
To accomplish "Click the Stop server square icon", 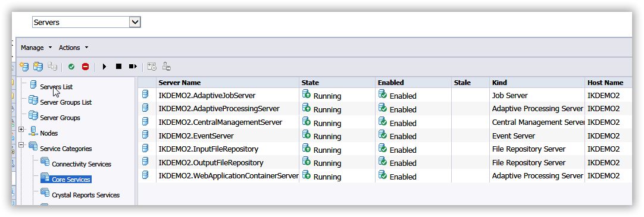I will click(x=118, y=66).
